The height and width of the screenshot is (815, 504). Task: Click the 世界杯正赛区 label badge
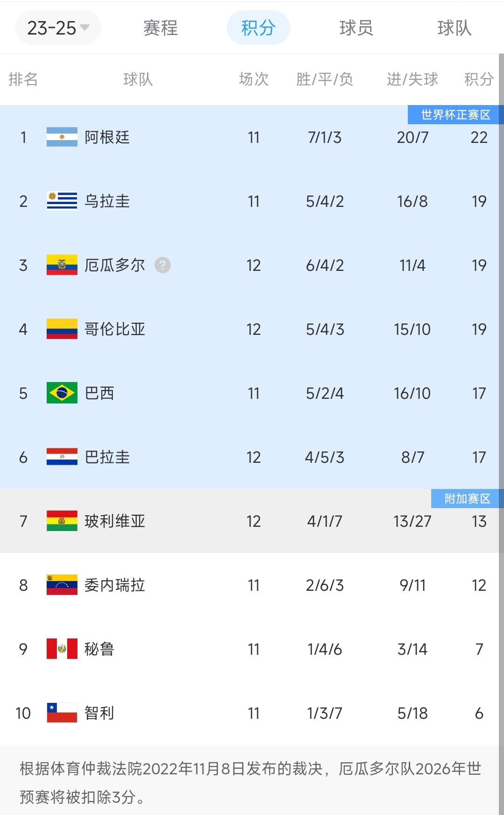coord(455,115)
